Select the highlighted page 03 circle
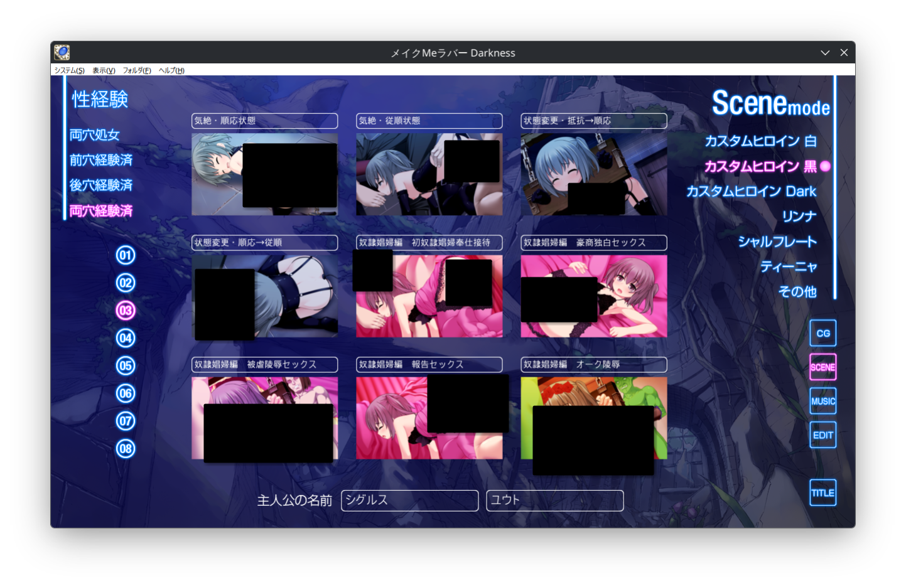The image size is (906, 588). click(x=126, y=311)
